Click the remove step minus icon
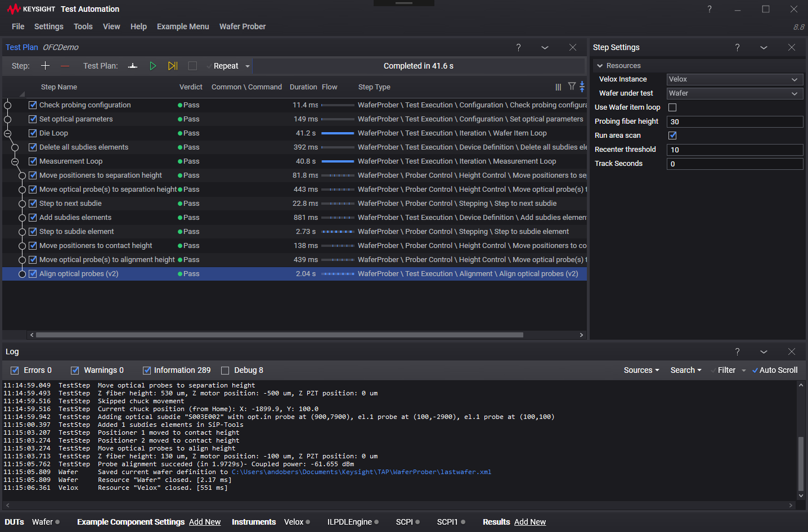808x532 pixels. [65, 66]
